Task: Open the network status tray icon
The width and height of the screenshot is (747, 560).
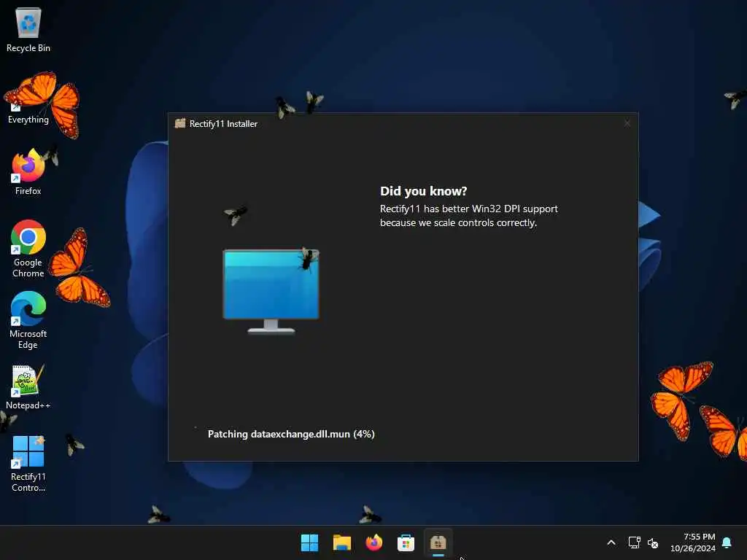Action: (x=634, y=542)
